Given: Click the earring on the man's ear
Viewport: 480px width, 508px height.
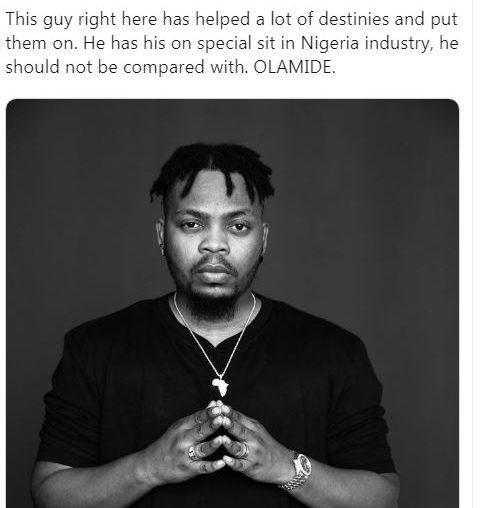Looking at the screenshot, I should pos(162,248).
